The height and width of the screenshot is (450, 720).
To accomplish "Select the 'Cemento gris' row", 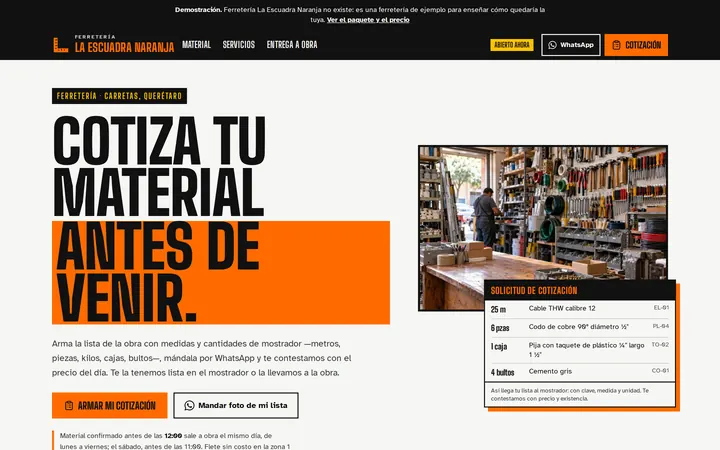I will 580,372.
